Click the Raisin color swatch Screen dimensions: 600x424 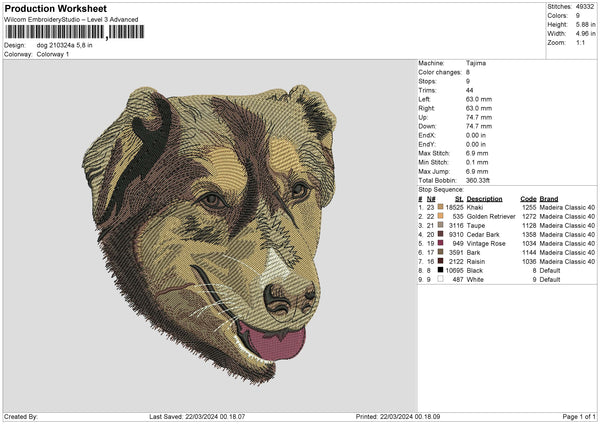pyautogui.click(x=439, y=261)
